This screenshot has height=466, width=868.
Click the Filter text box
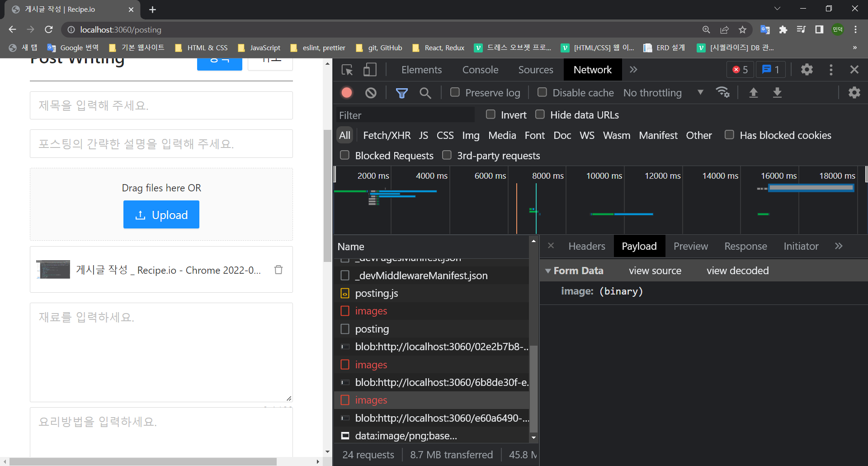tap(405, 115)
